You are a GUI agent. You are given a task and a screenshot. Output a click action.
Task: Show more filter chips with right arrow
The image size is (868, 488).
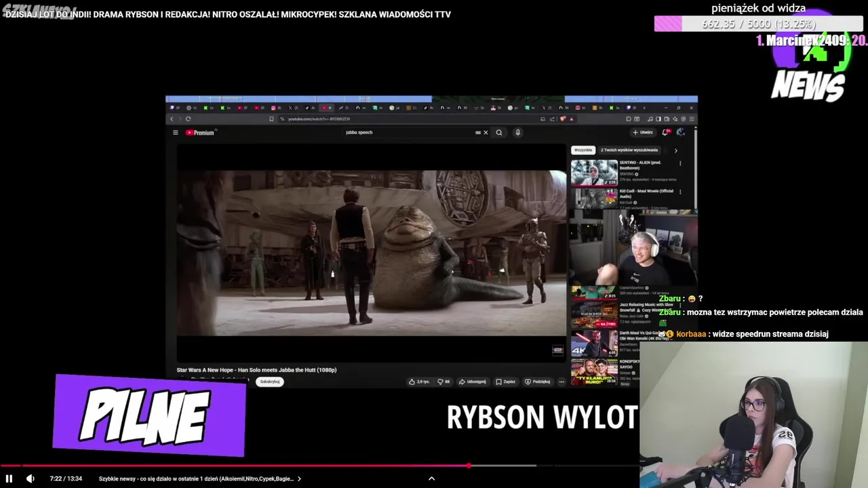click(675, 150)
